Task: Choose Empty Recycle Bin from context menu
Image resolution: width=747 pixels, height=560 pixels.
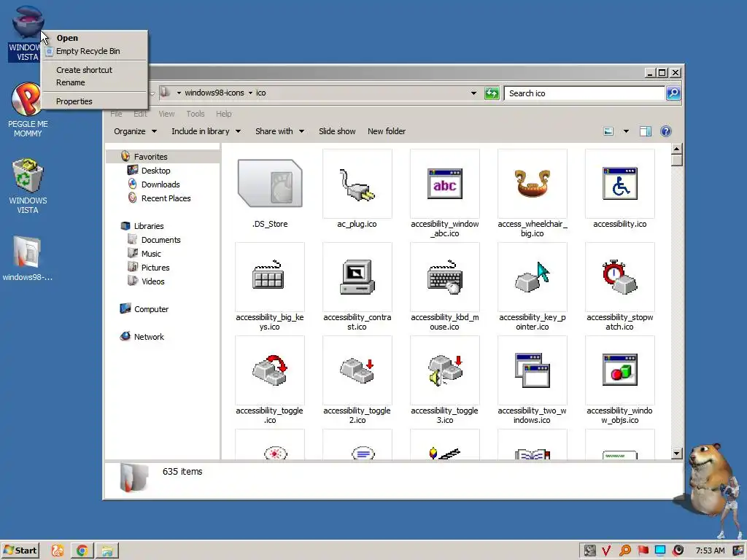Action: [x=94, y=51]
